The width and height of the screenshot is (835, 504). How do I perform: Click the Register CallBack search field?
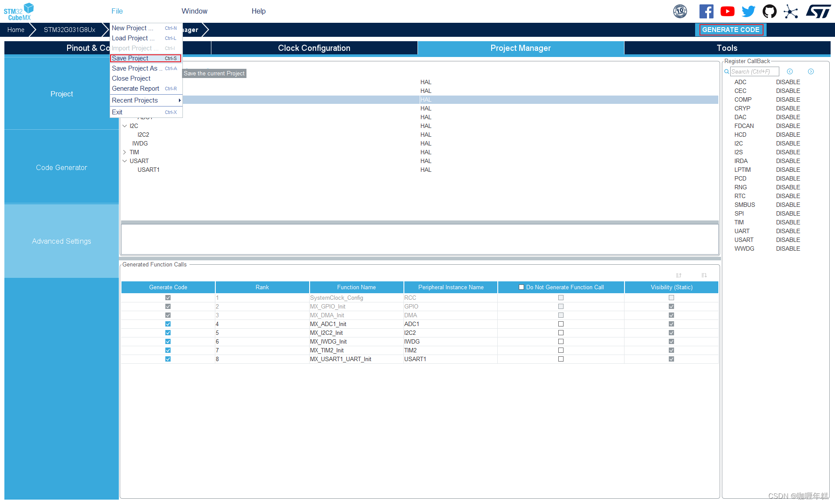[x=755, y=71]
